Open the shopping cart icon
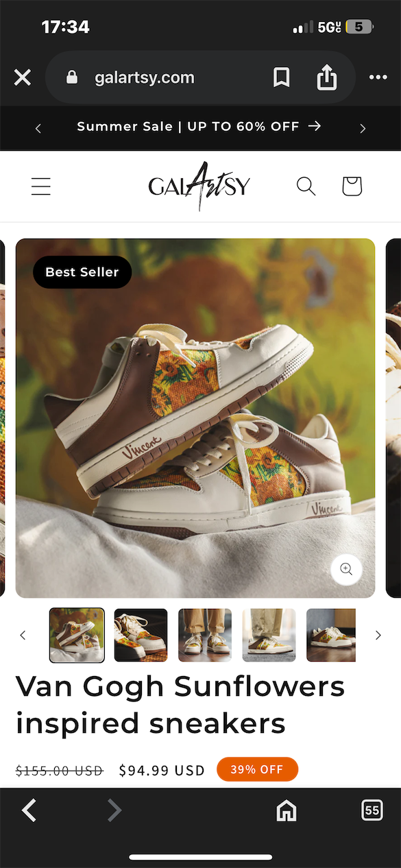Image resolution: width=401 pixels, height=868 pixels. (x=352, y=186)
